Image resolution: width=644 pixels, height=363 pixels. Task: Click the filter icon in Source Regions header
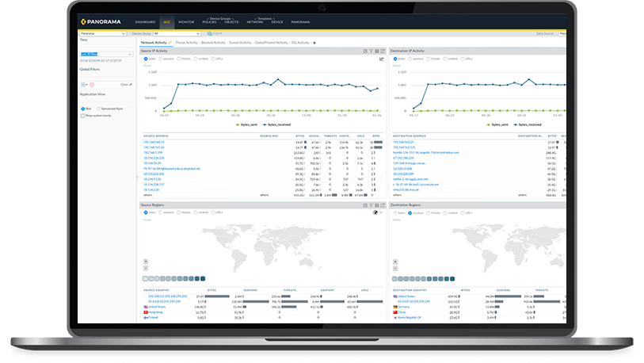[370, 204]
